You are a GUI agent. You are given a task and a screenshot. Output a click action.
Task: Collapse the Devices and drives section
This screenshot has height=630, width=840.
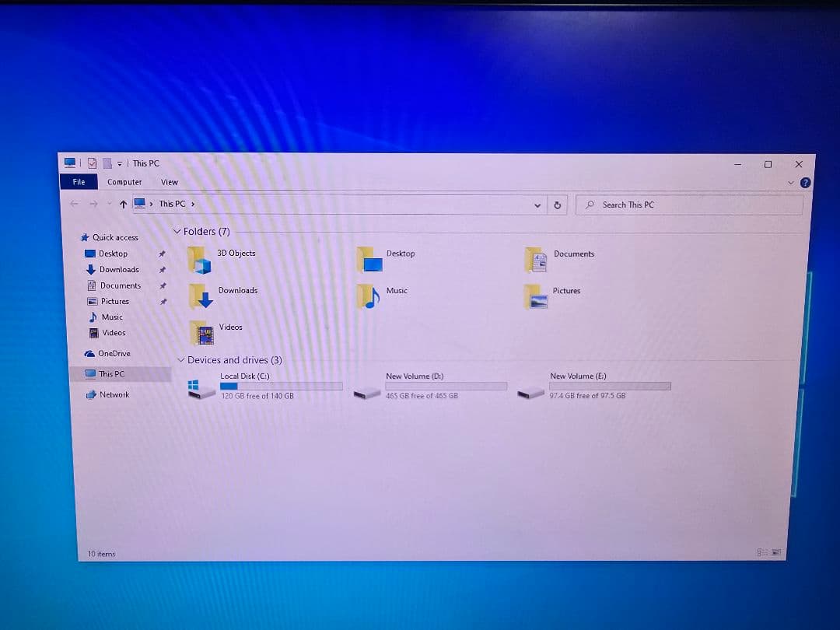[x=181, y=360]
